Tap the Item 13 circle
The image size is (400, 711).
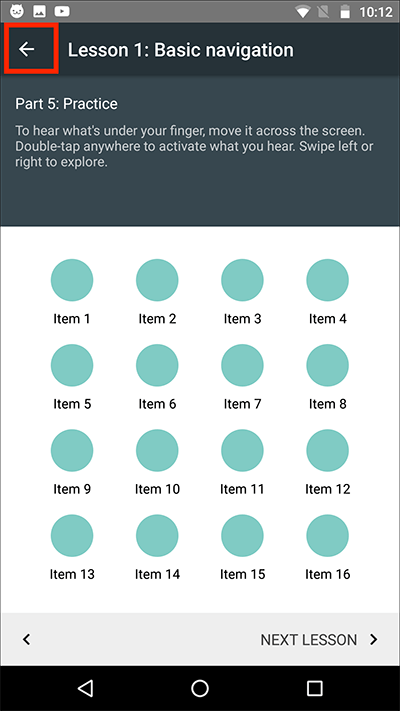(72, 536)
